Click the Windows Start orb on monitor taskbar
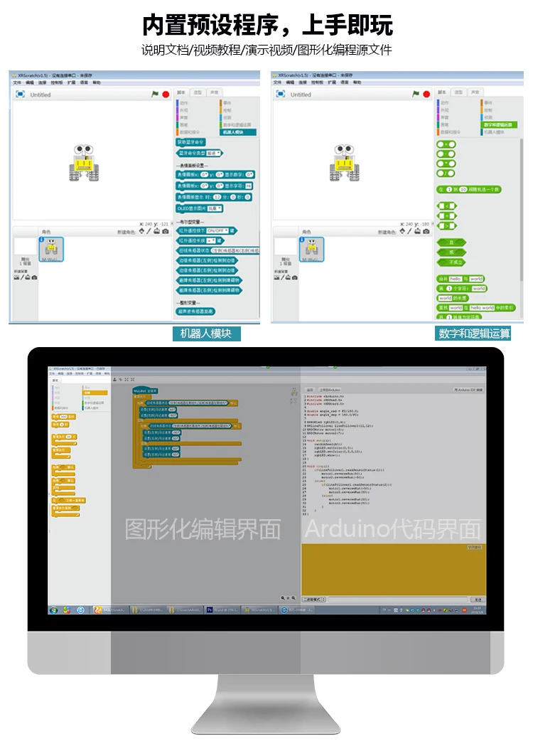This screenshot has width=533, height=756. [x=53, y=610]
